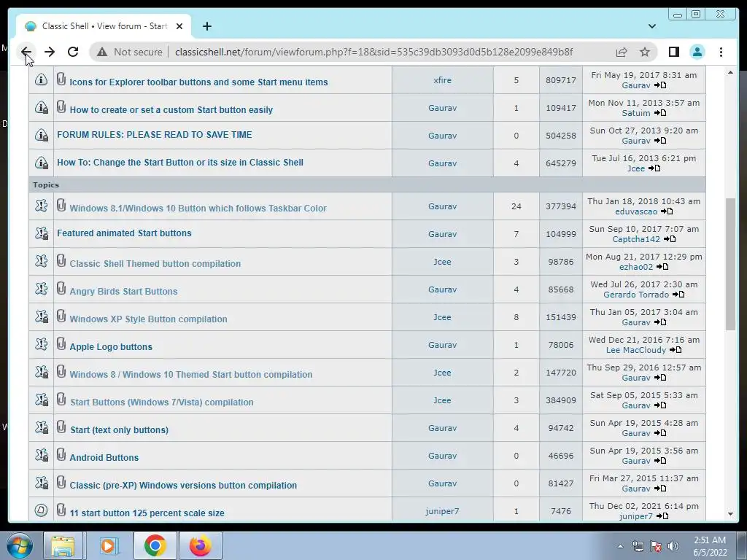Open Featured animated Start buttons topic

pyautogui.click(x=124, y=233)
